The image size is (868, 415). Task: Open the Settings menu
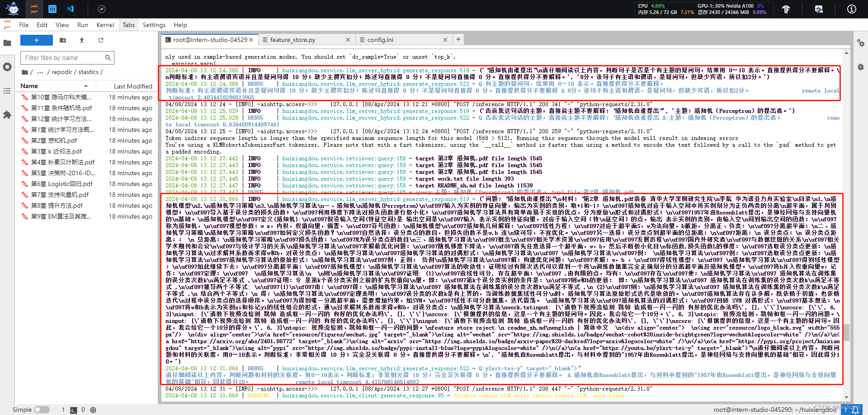pyautogui.click(x=154, y=25)
